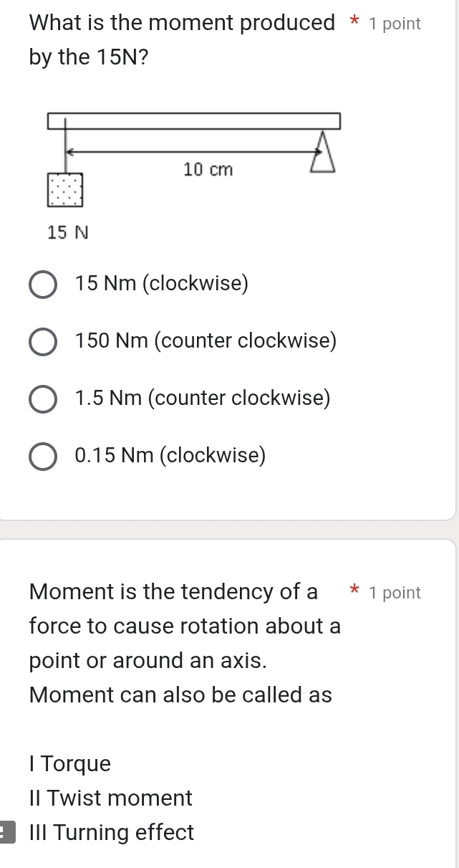Click the triangular pivot in the diagram

click(322, 153)
